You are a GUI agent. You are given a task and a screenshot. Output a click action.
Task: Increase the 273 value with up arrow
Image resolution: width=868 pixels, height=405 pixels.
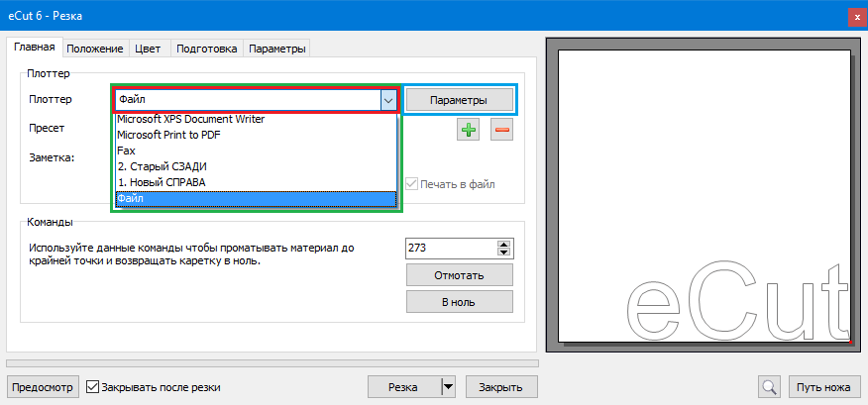click(503, 245)
